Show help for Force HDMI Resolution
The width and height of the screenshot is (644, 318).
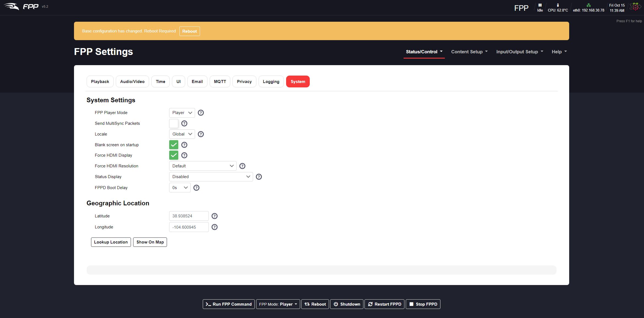(x=242, y=166)
